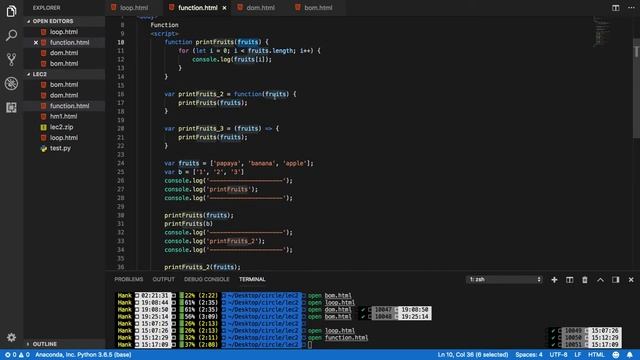Open loop.html in the LEC2 folder
The width and height of the screenshot is (640, 360).
click(x=64, y=138)
